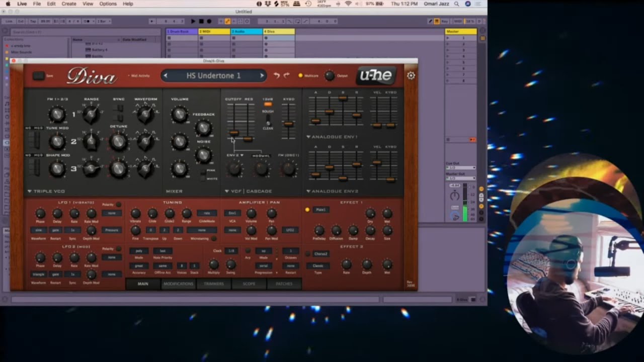Screen dimensions: 644x362
Task: Click the Resonance slider handle
Action: tap(248, 139)
